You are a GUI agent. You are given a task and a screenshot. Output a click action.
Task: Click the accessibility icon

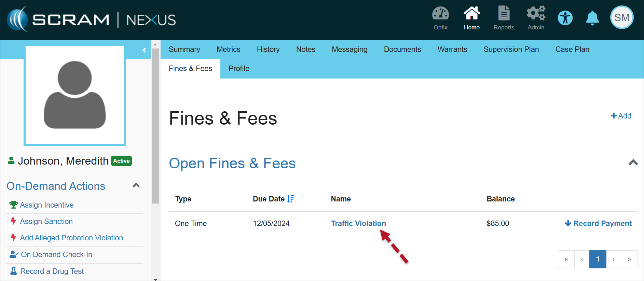(565, 18)
